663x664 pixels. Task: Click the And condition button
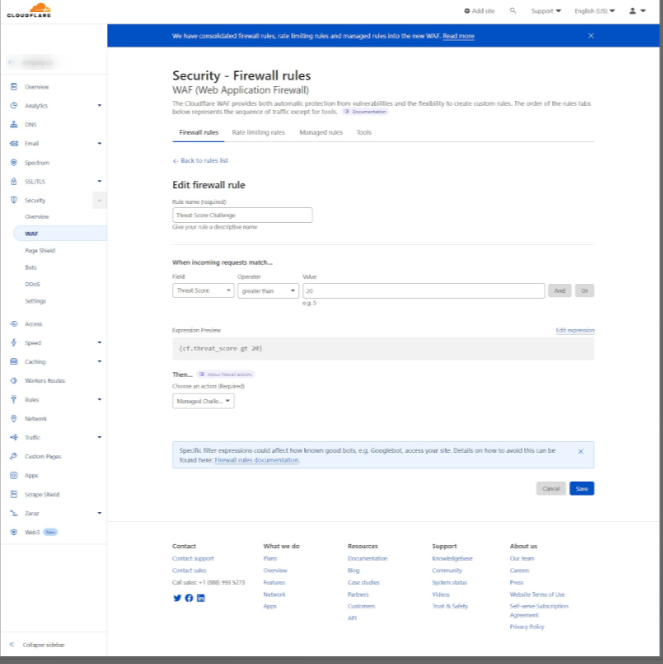coord(560,290)
